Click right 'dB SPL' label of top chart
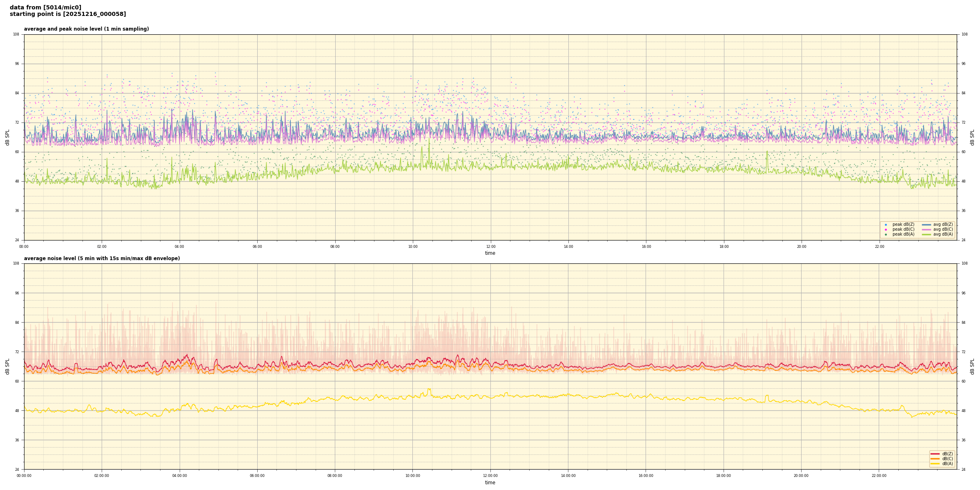 (x=972, y=137)
